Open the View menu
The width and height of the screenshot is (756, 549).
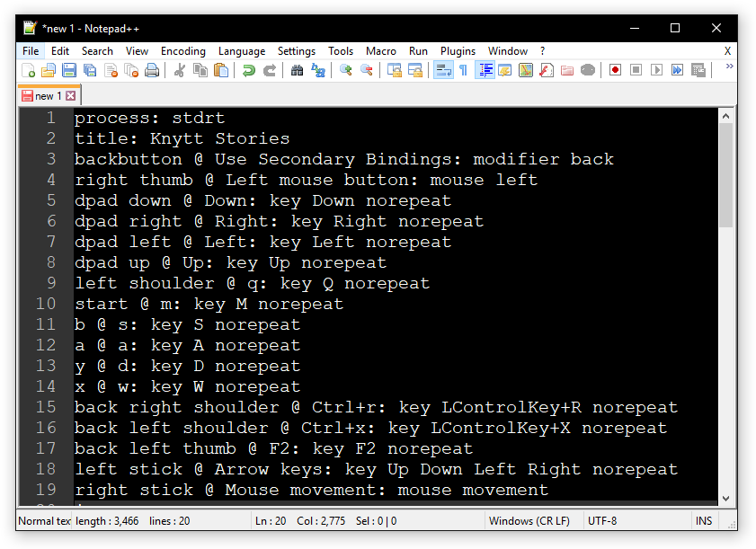coord(137,51)
